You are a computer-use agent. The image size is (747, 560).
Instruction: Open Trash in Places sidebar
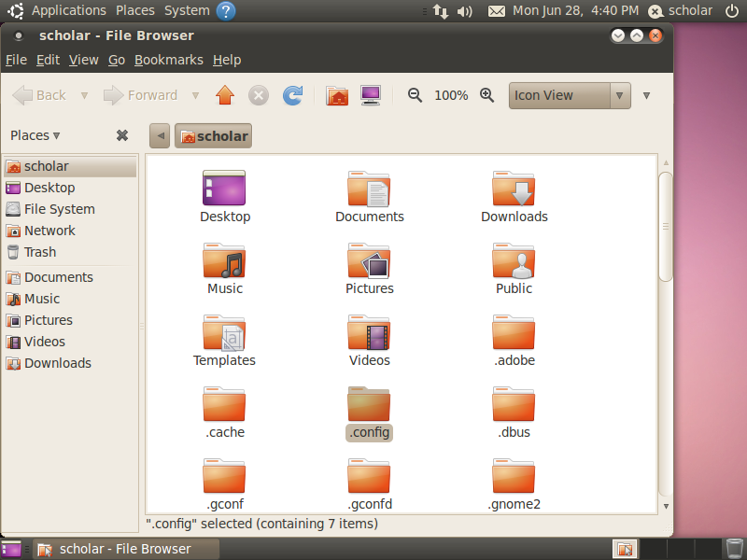pos(71,252)
